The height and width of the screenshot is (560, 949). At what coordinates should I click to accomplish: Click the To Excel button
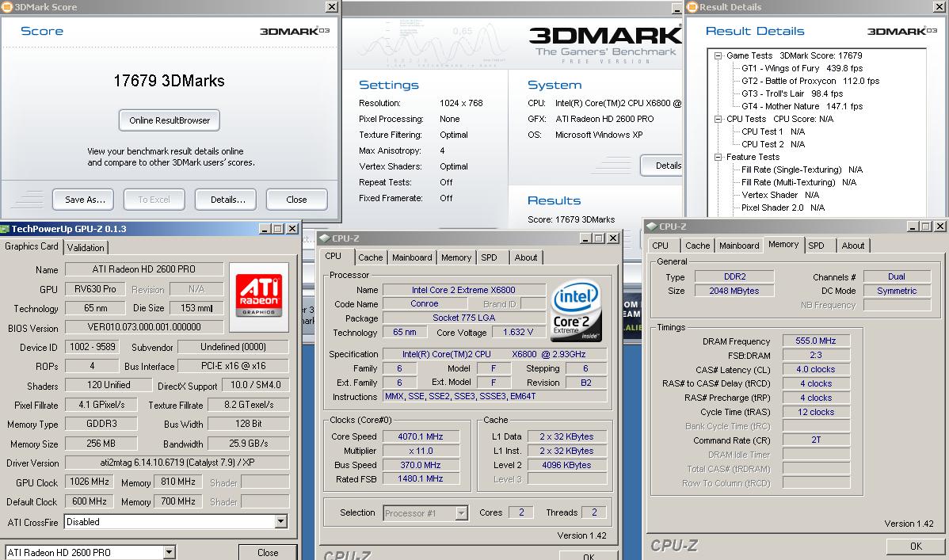[154, 200]
